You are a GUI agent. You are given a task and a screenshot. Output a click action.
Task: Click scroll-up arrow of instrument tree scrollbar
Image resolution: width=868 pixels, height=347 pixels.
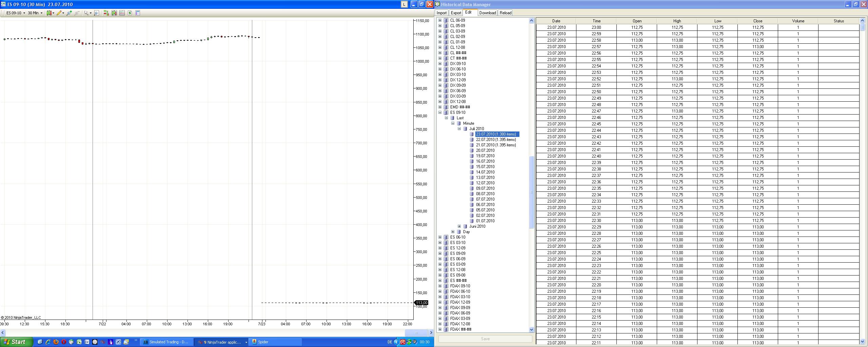click(x=531, y=21)
